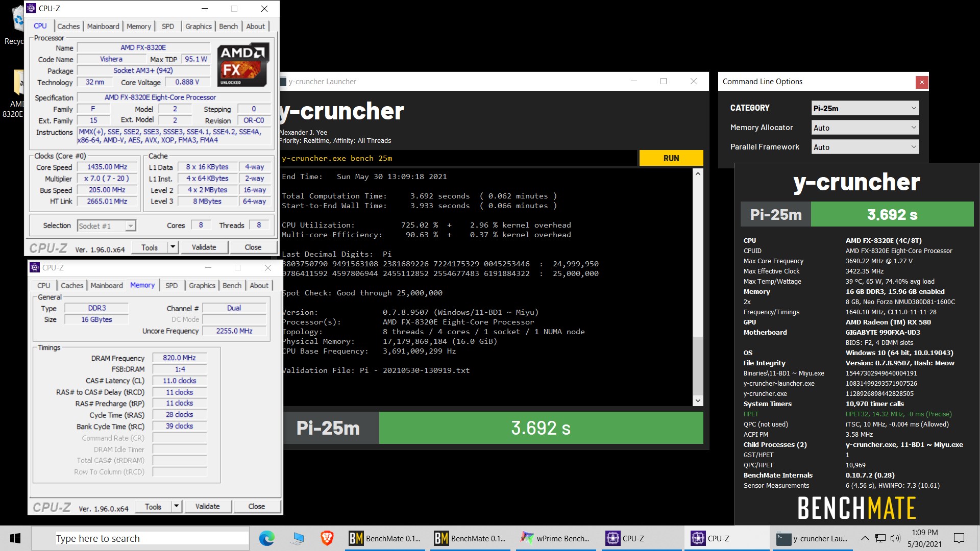This screenshot has width=980, height=551.
Task: Open y-cruncher Launcher from the taskbar
Action: [812, 538]
